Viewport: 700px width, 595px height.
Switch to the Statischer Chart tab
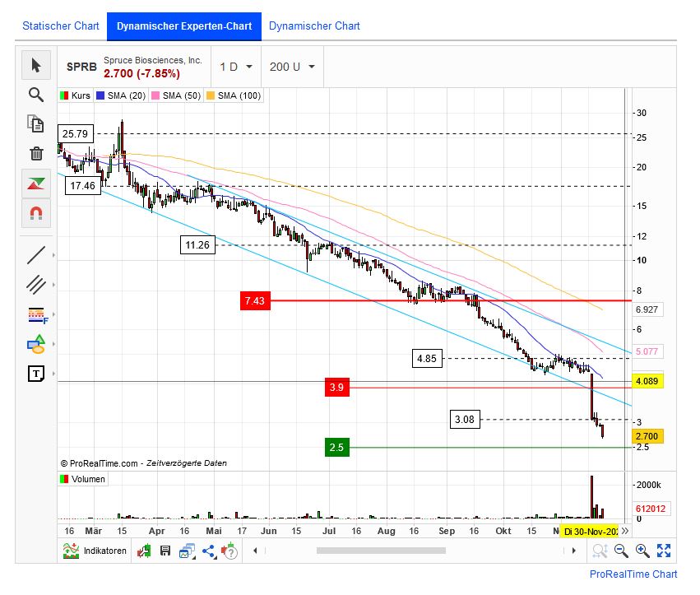coord(60,26)
